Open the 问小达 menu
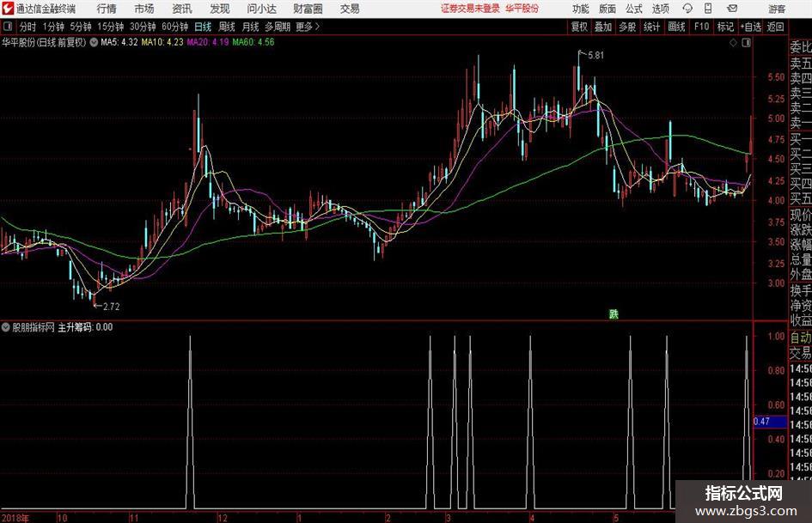The width and height of the screenshot is (812, 523). tap(261, 9)
